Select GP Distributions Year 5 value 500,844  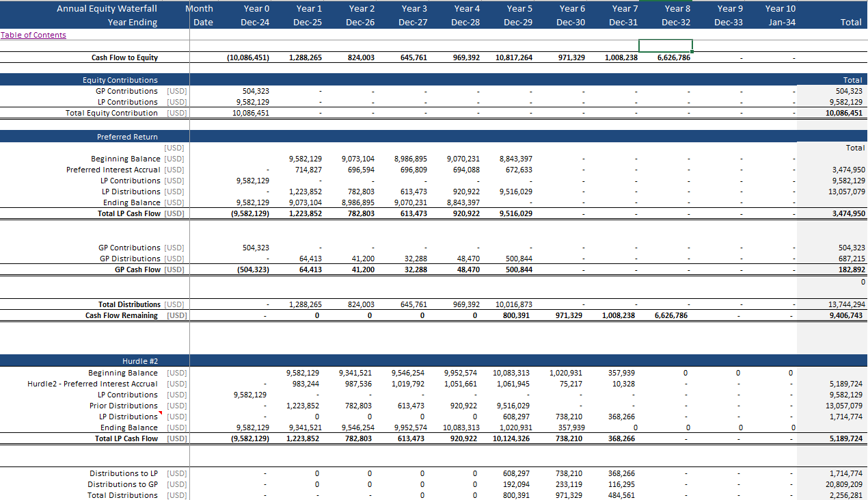[x=519, y=259]
